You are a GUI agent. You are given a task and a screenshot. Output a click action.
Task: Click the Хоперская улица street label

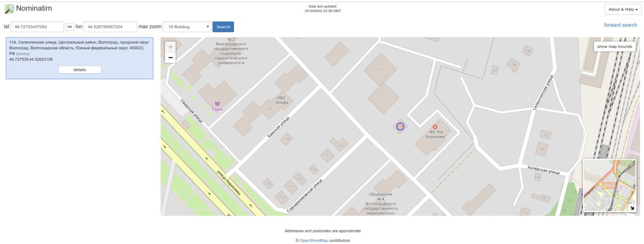click(x=543, y=170)
